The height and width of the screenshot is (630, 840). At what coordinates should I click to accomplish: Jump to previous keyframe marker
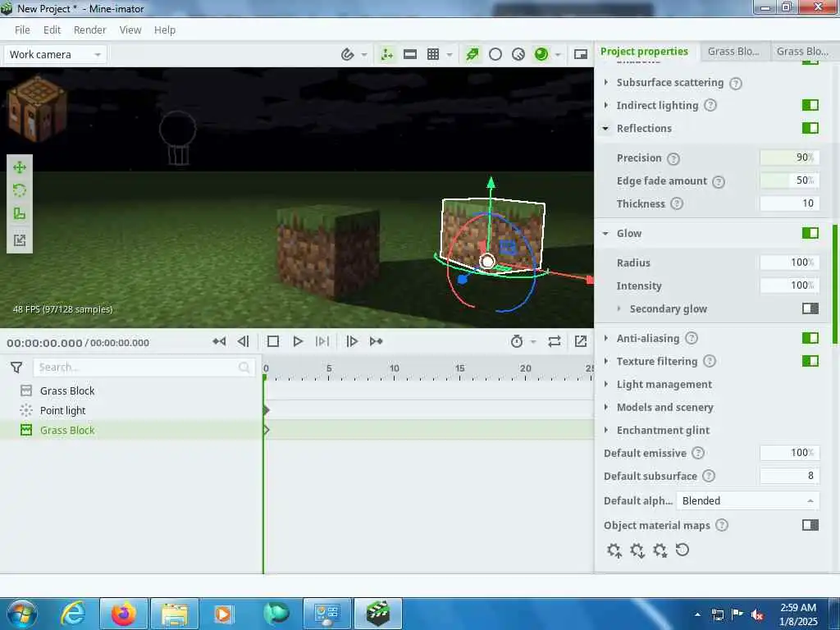tap(219, 341)
